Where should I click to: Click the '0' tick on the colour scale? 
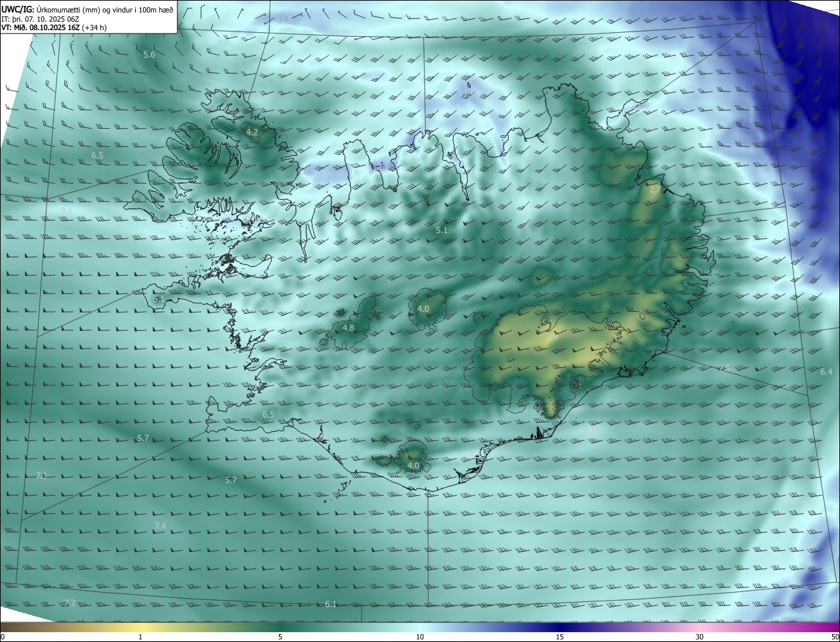(3, 637)
